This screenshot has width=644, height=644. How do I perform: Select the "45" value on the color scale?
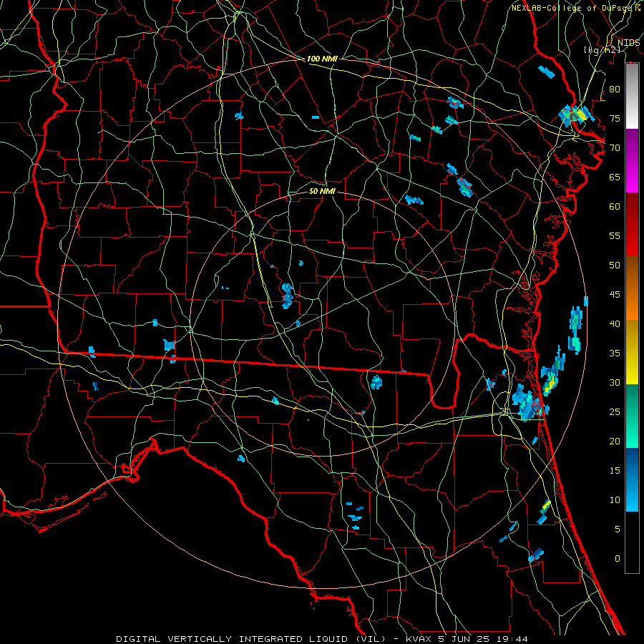click(x=615, y=295)
